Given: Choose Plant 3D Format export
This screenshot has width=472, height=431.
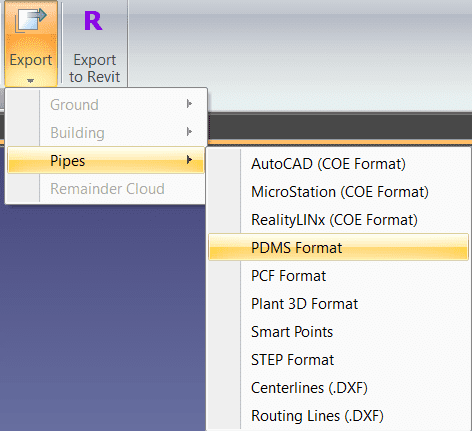Looking at the screenshot, I should [x=338, y=304].
